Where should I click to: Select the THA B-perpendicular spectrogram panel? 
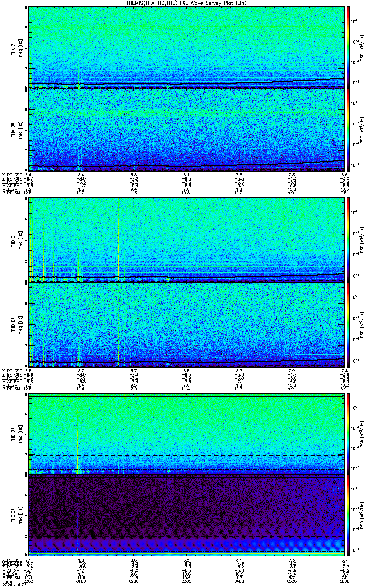186,48
